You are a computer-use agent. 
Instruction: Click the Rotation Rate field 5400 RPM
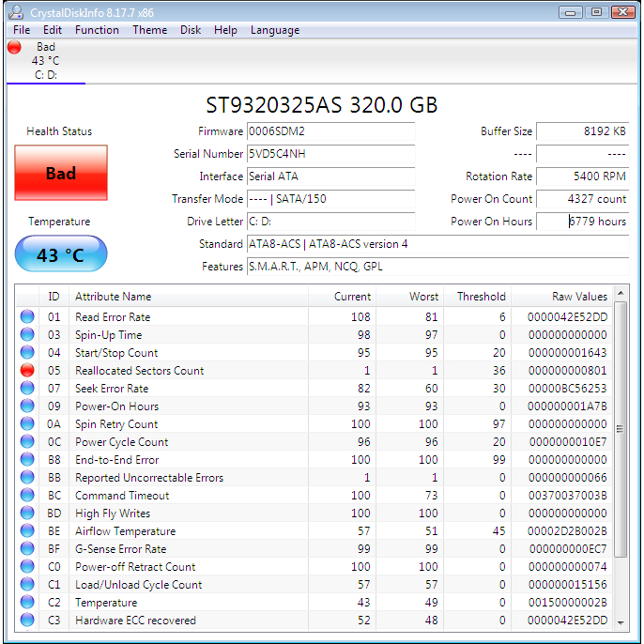582,176
